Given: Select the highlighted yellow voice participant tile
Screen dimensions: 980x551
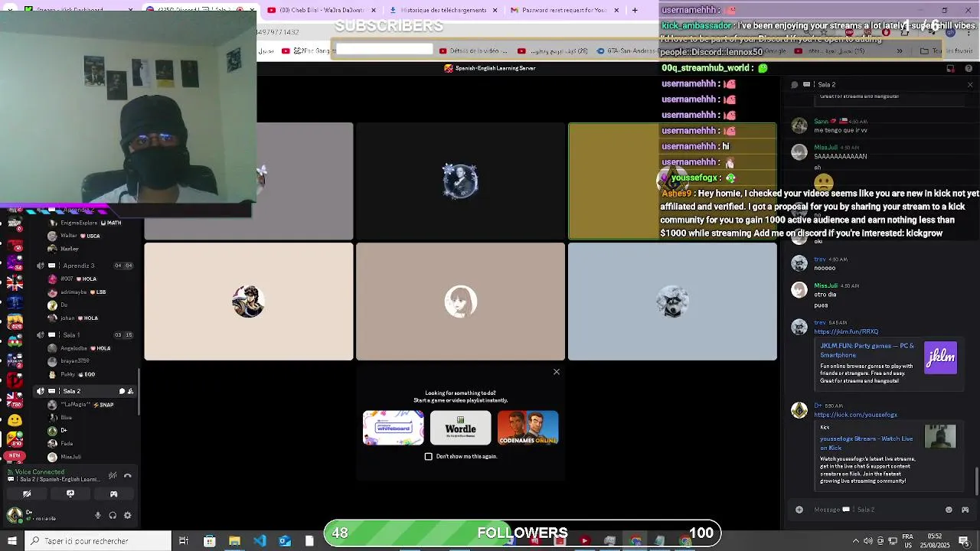Looking at the screenshot, I should pyautogui.click(x=672, y=181).
